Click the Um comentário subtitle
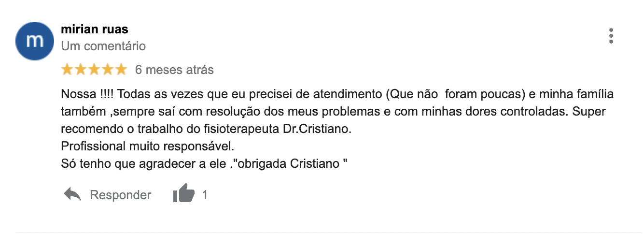The image size is (644, 234). click(x=103, y=46)
